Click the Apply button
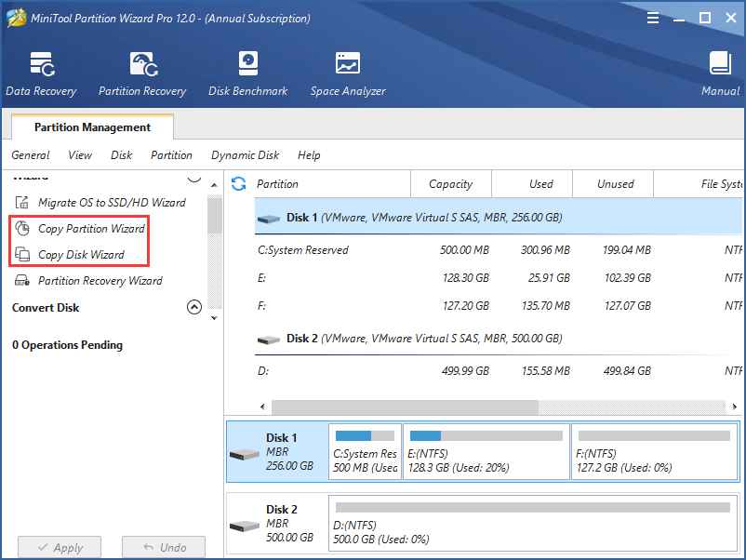746x560 pixels. pyautogui.click(x=59, y=547)
